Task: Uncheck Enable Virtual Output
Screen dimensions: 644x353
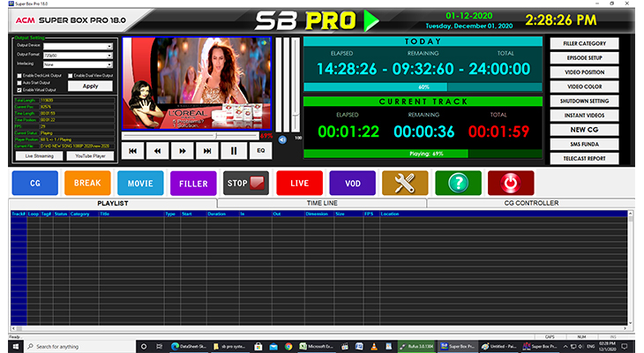Action: click(x=18, y=90)
